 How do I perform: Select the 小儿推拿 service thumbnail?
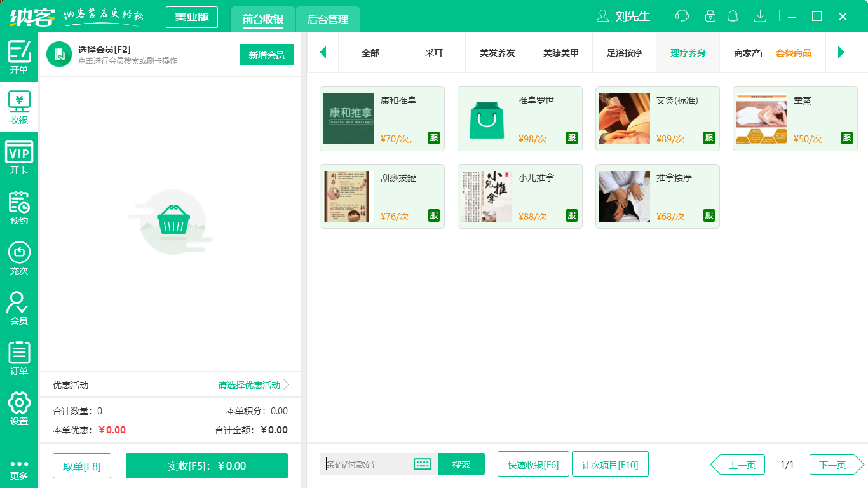tap(487, 196)
